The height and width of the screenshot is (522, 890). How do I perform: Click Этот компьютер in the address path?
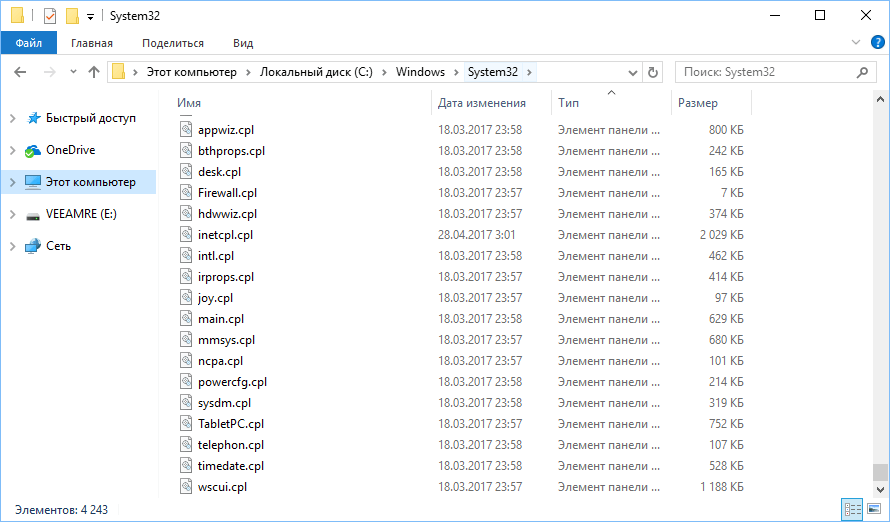(192, 72)
